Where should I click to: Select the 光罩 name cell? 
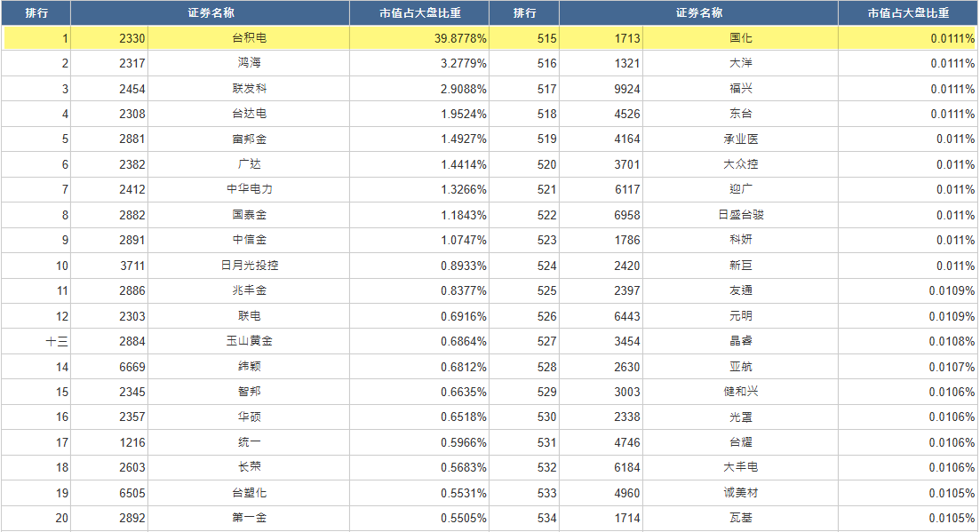pyautogui.click(x=741, y=417)
